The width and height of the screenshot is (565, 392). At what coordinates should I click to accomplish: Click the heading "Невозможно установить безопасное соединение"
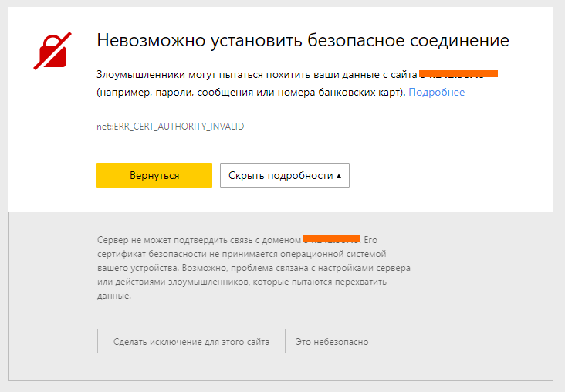303,40
